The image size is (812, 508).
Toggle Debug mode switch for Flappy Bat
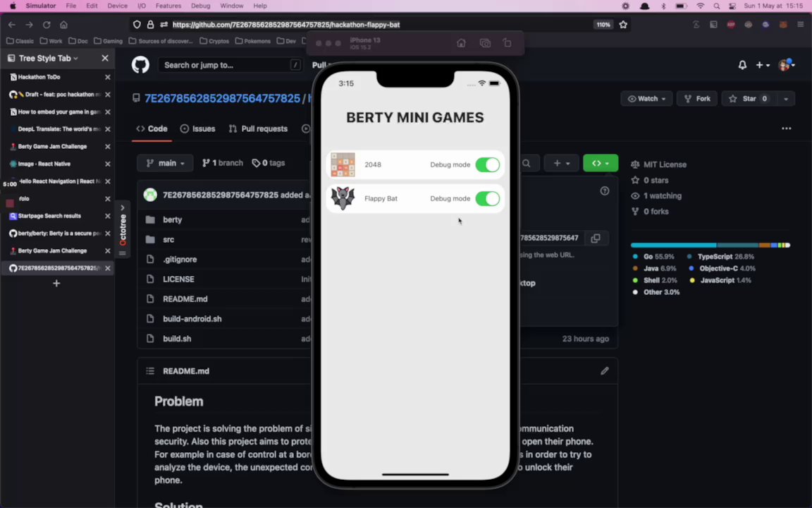487,198
